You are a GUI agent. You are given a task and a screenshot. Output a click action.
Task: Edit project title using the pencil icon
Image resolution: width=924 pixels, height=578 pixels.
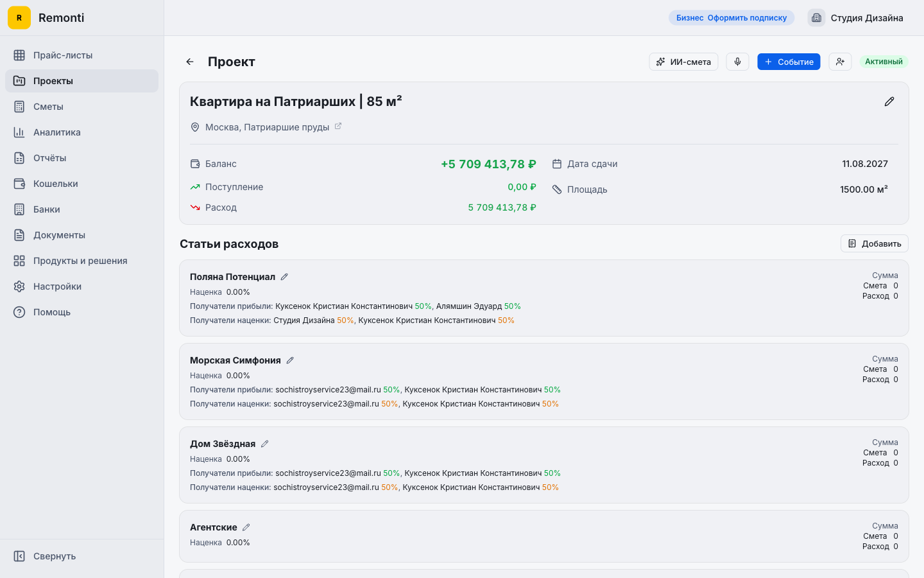(889, 101)
